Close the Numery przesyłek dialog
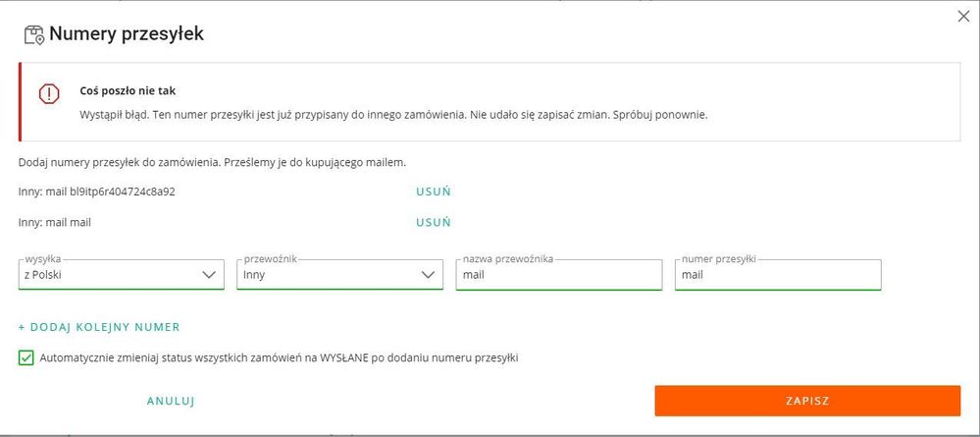Viewport: 980px width, 437px height. tap(963, 17)
